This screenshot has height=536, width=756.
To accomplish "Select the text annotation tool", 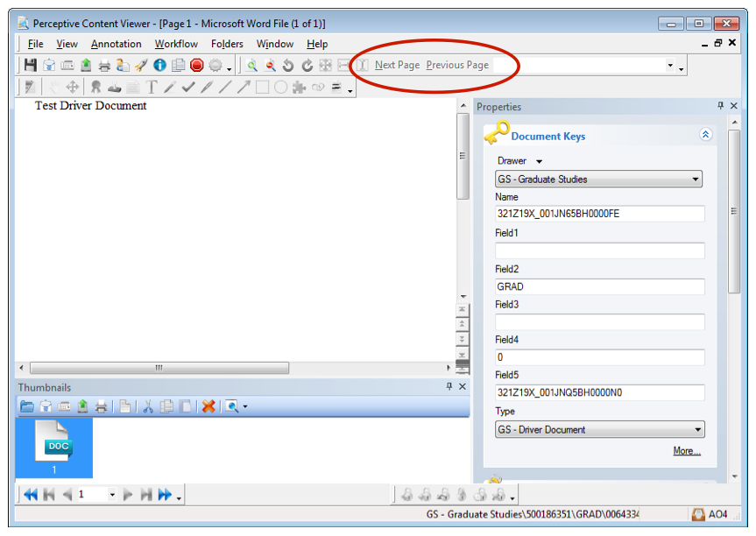I will pos(152,88).
